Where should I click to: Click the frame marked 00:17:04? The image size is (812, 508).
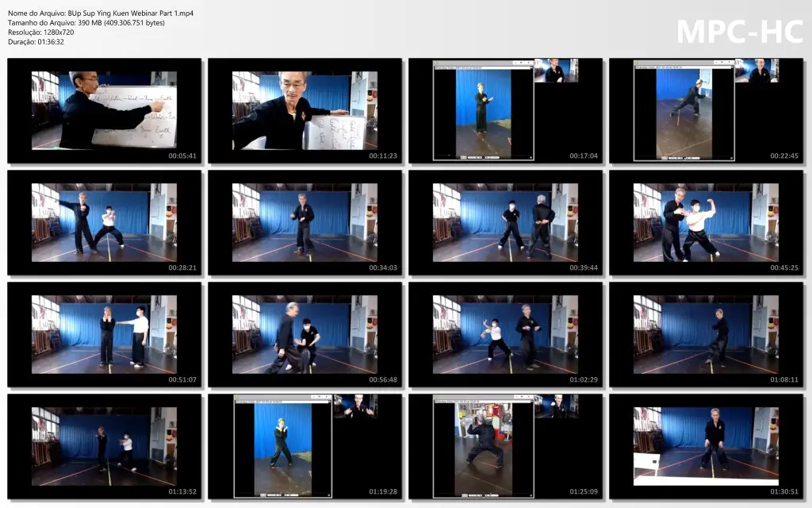point(505,110)
